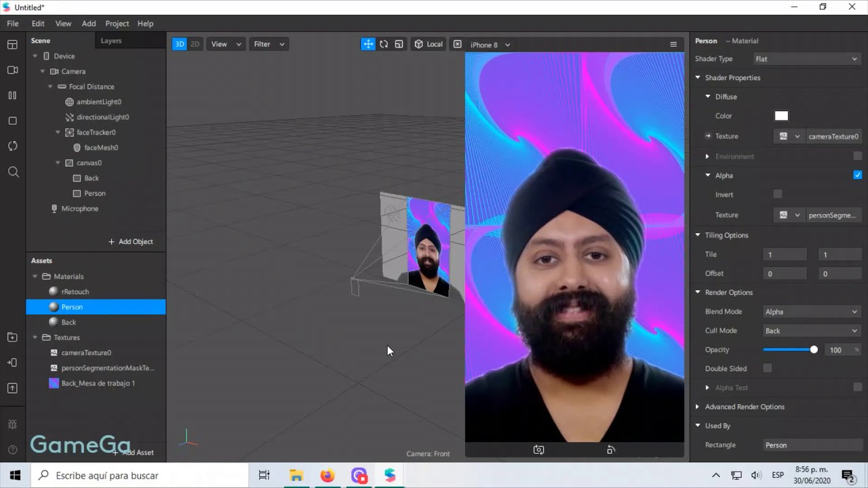Open the Project menu
The width and height of the screenshot is (868, 488).
tap(117, 23)
